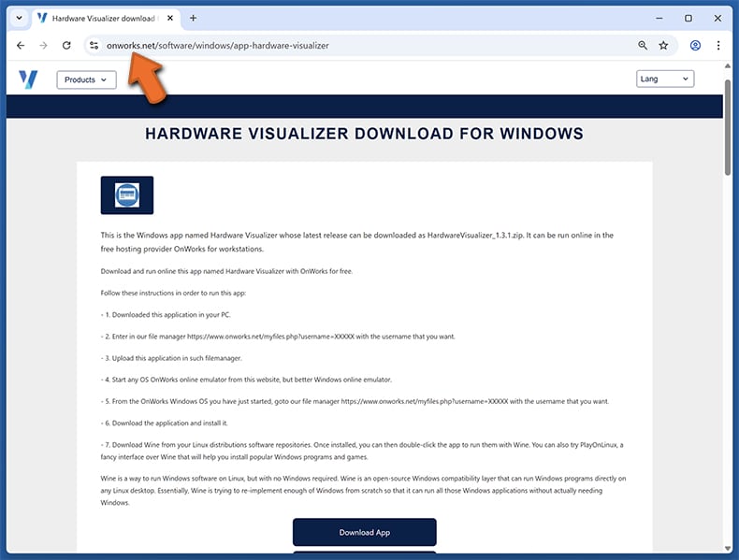
Task: Click the scrollbar down arrow
Action: click(728, 548)
